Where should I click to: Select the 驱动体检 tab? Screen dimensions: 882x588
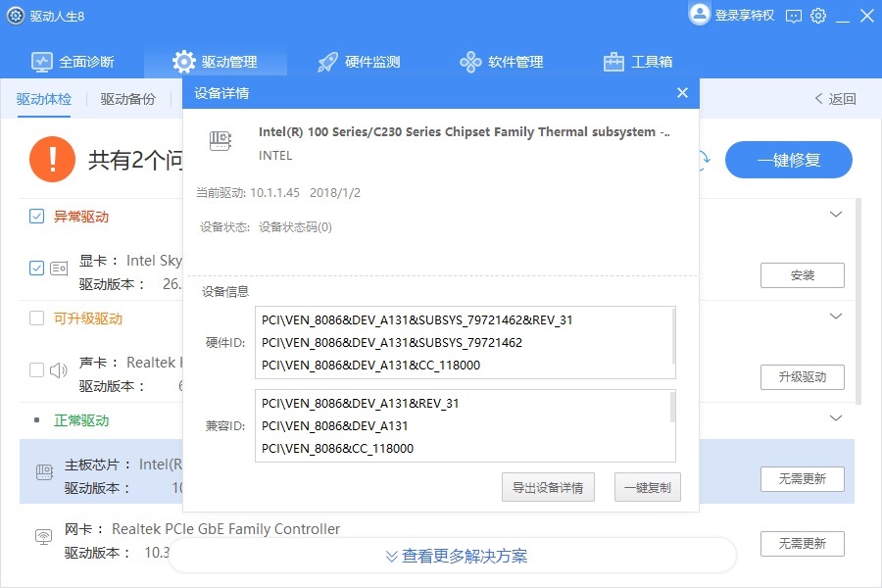pyautogui.click(x=44, y=98)
